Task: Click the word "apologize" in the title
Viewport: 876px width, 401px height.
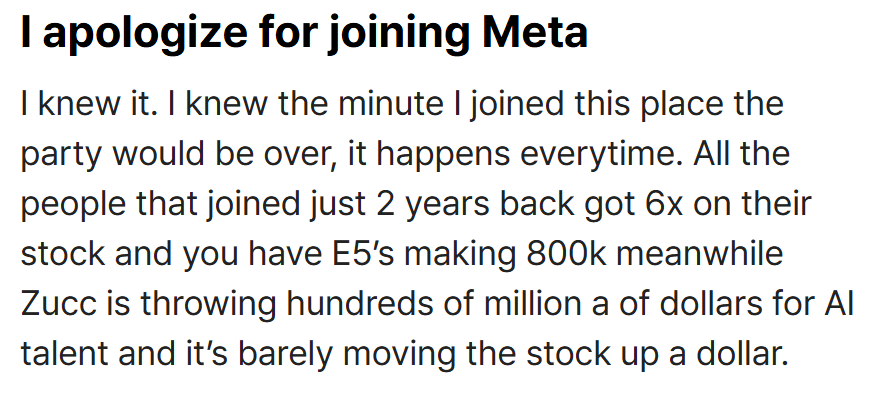Action: tap(145, 34)
